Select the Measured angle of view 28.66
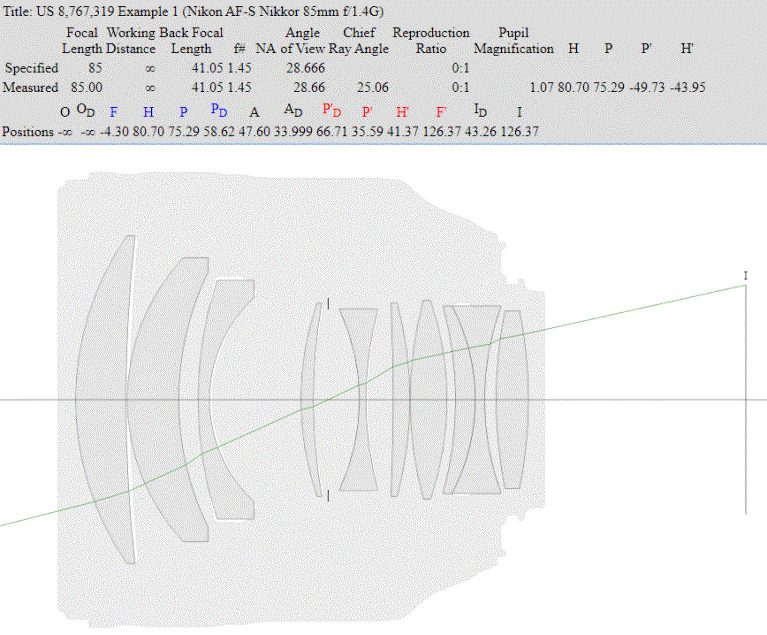 (x=309, y=88)
